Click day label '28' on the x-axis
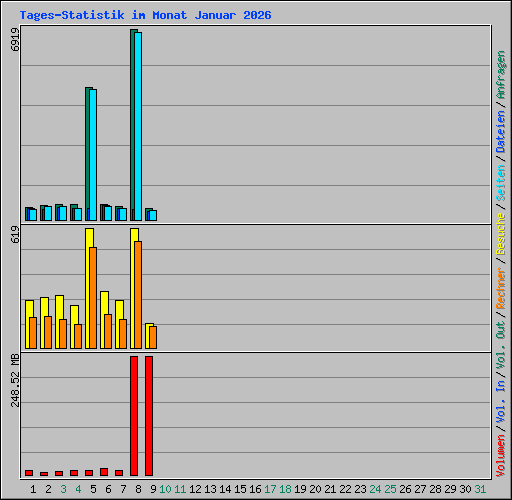 pyautogui.click(x=435, y=489)
